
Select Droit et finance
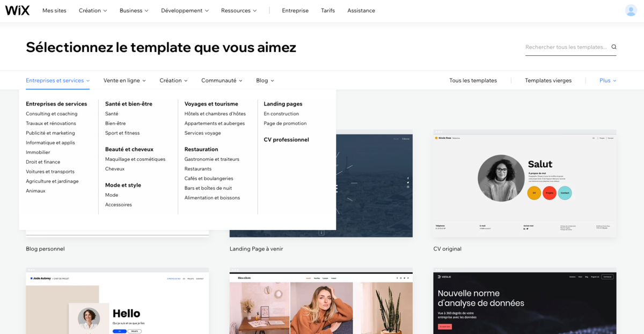pyautogui.click(x=43, y=162)
